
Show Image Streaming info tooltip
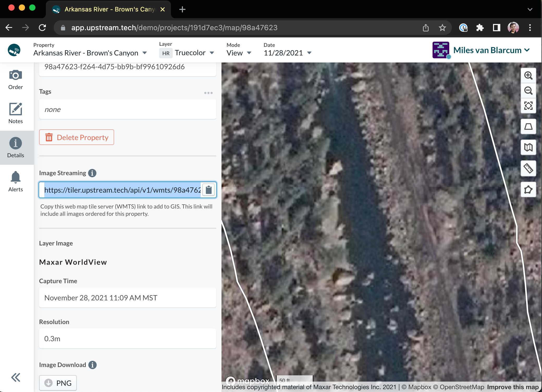(92, 173)
